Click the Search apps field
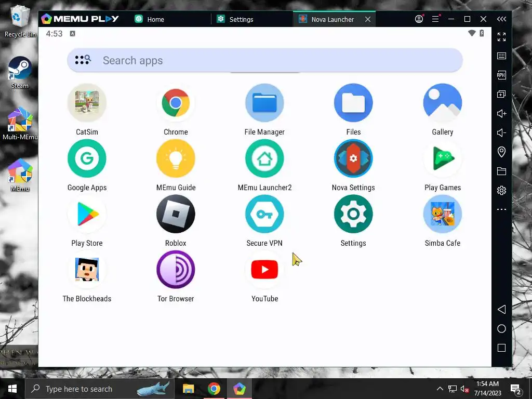532x399 pixels. point(264,60)
